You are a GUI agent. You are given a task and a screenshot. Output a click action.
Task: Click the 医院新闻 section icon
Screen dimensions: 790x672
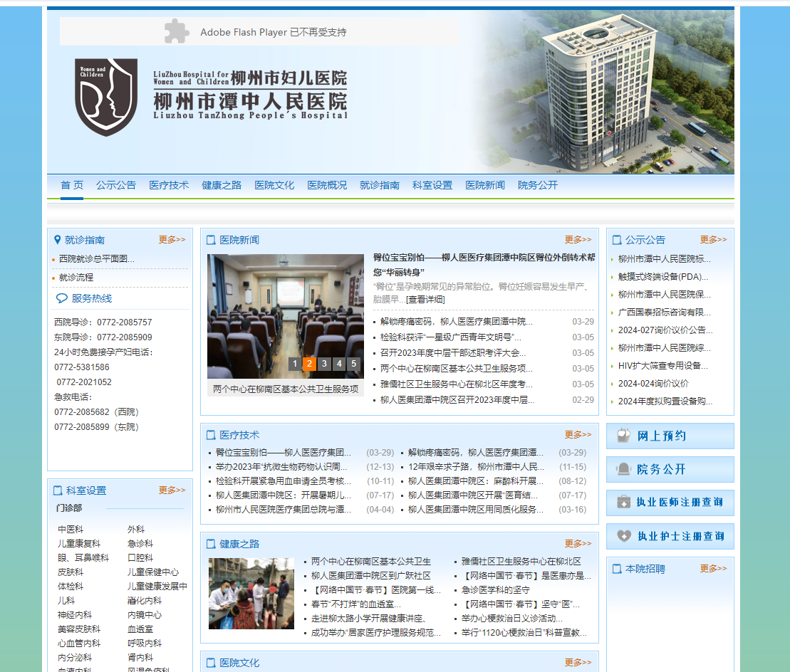tap(211, 240)
